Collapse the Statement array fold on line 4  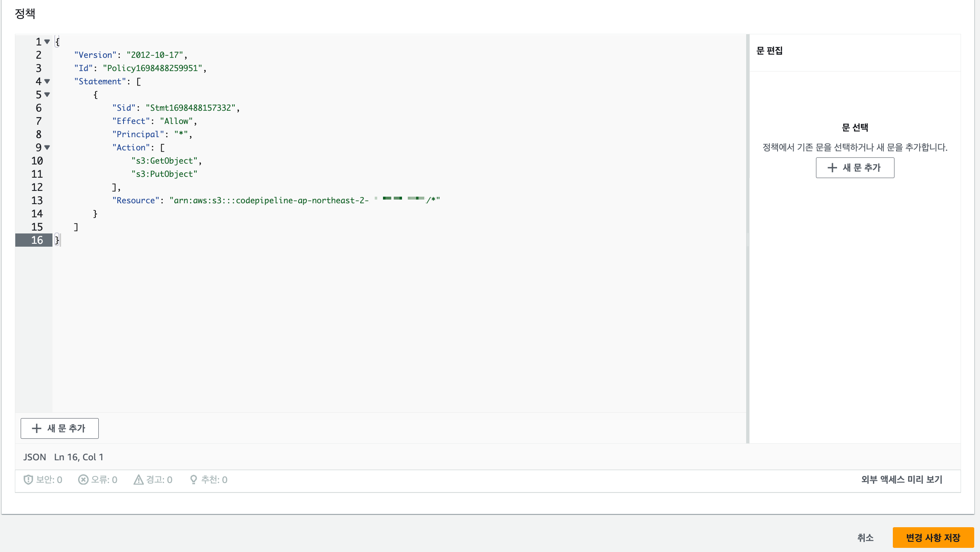point(47,81)
